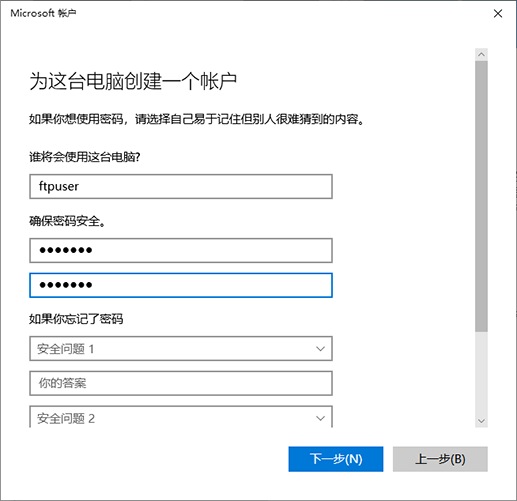Click the scrollbar up arrow
The width and height of the screenshot is (517, 501).
point(481,54)
